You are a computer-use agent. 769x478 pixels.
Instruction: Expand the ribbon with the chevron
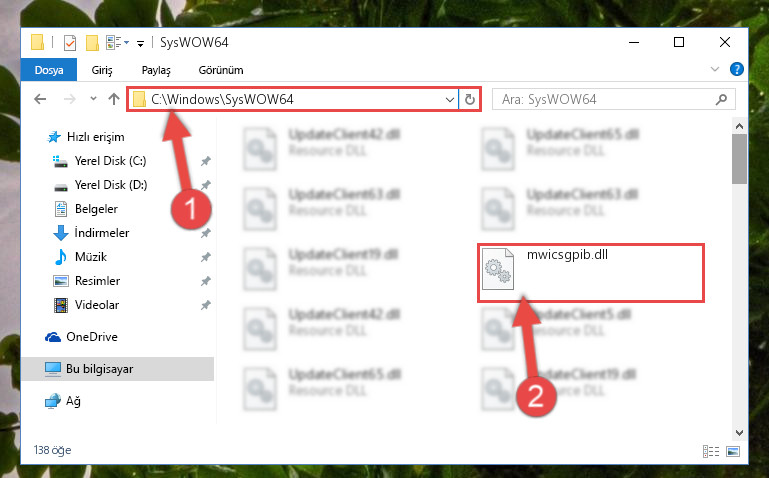point(715,70)
